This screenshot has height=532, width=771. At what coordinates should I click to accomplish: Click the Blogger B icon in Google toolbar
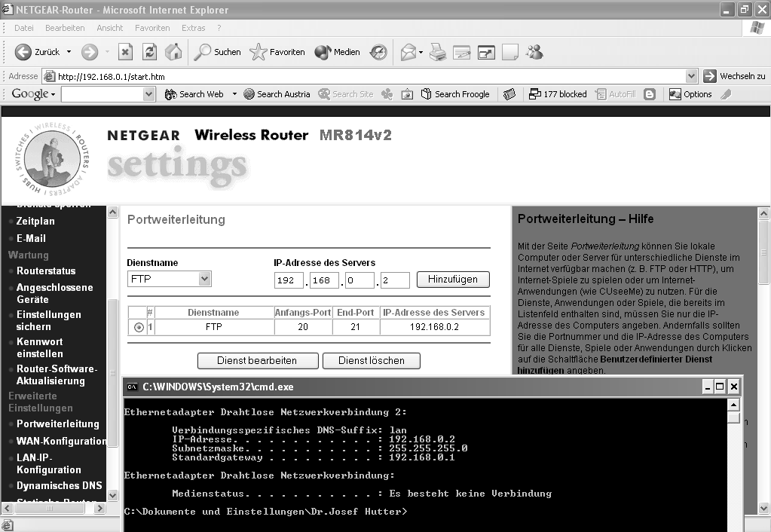[x=650, y=94]
